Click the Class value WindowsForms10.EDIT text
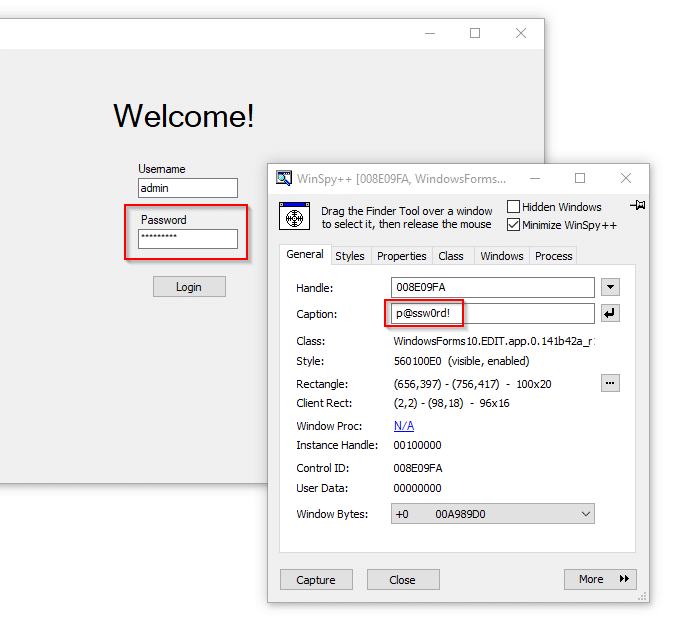The width and height of the screenshot is (689, 626). [494, 341]
